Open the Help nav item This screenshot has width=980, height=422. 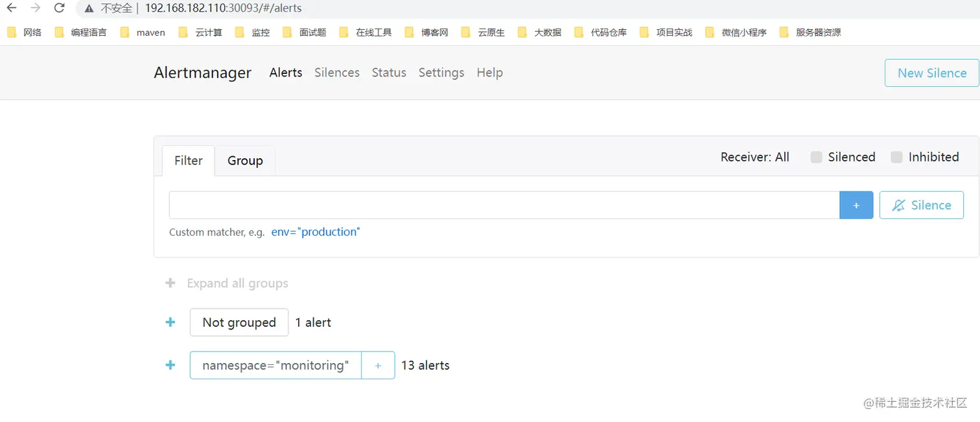[490, 73]
